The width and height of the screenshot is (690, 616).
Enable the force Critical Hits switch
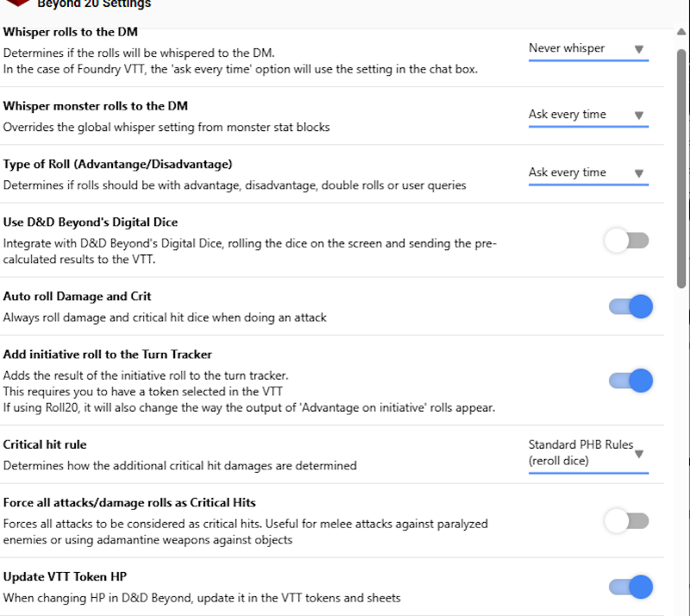627,521
